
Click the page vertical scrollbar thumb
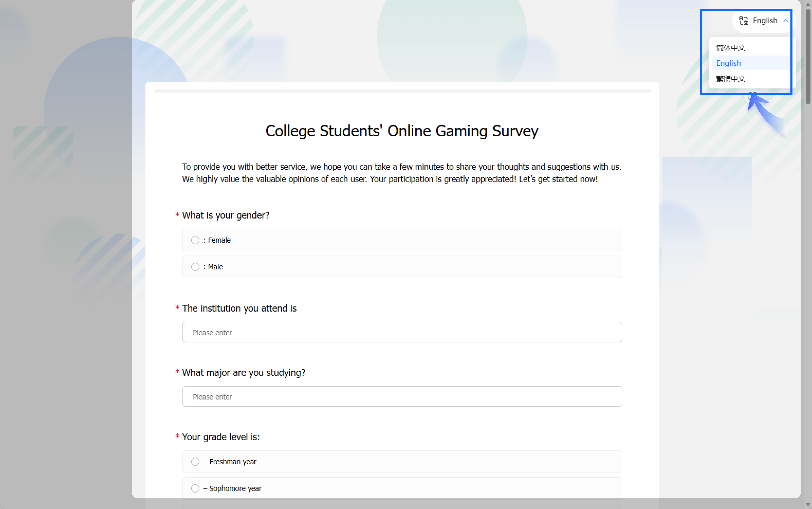tap(808, 57)
